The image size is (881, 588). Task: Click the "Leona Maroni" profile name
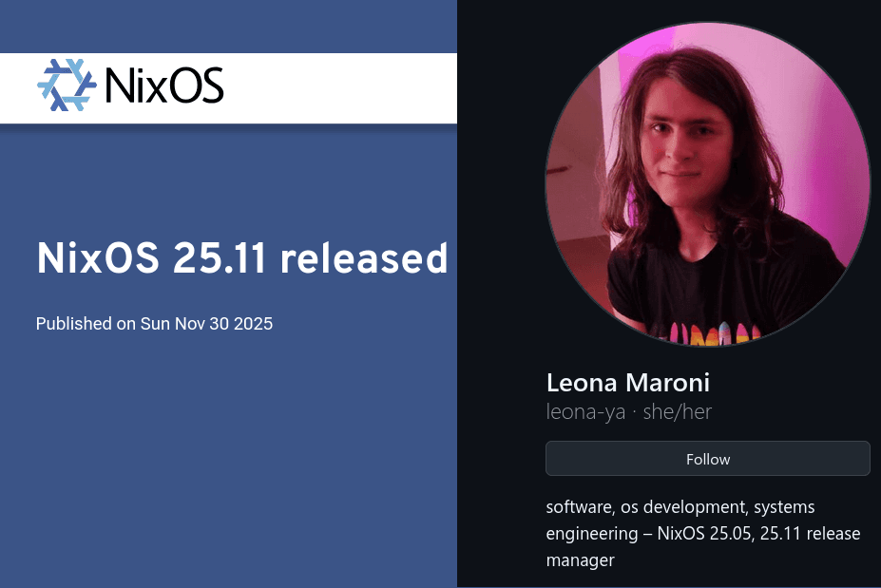(628, 383)
